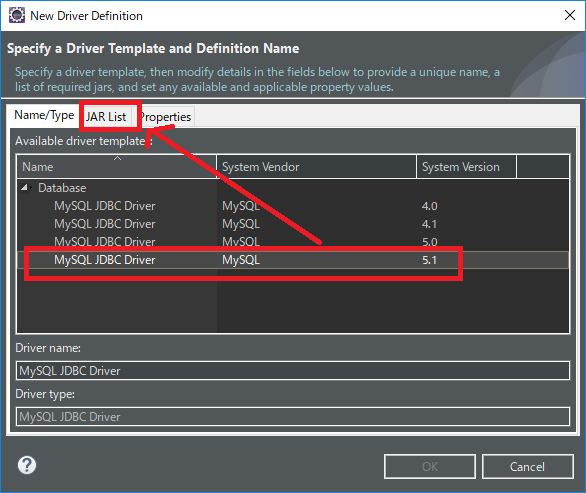
Task: Select MySQL JDBC Driver version 5.0 row
Action: [293, 241]
